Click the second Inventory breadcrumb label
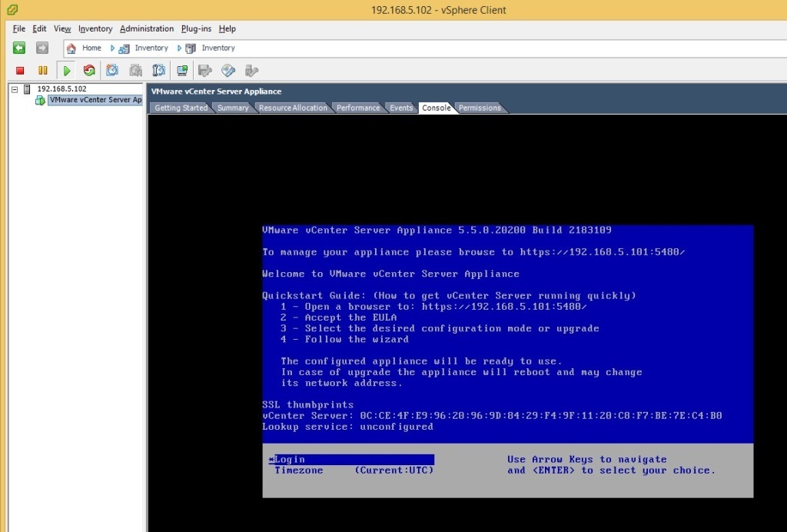This screenshot has width=787, height=532. pos(218,48)
